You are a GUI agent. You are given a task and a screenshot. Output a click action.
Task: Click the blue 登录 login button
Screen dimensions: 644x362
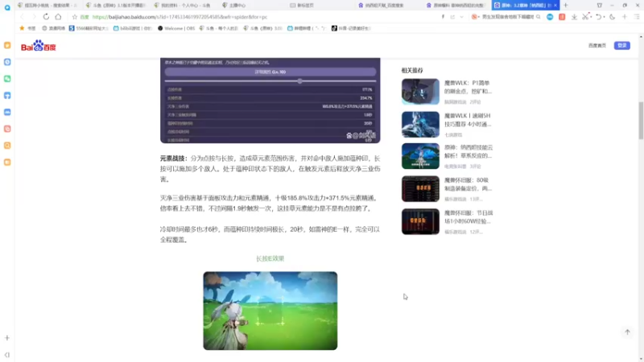click(x=621, y=46)
